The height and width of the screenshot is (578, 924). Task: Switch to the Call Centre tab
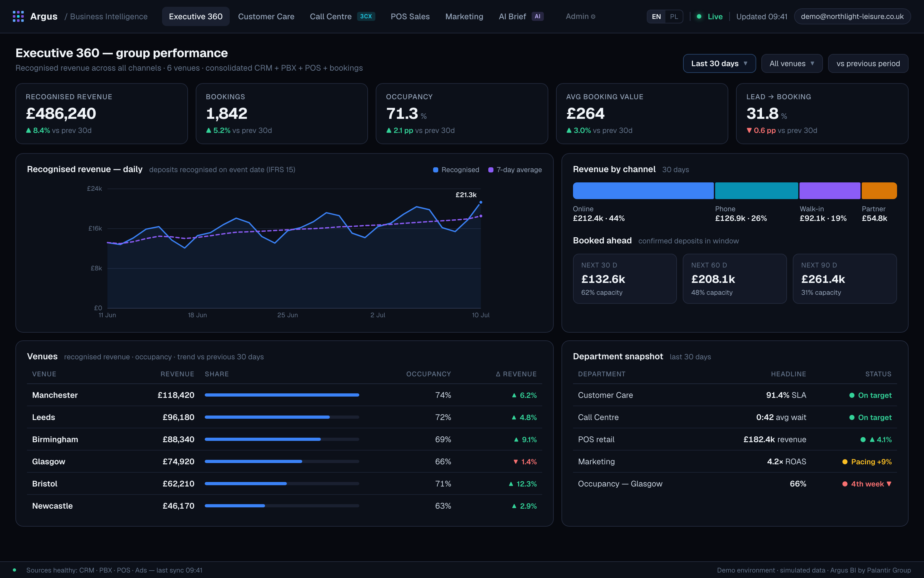342,16
